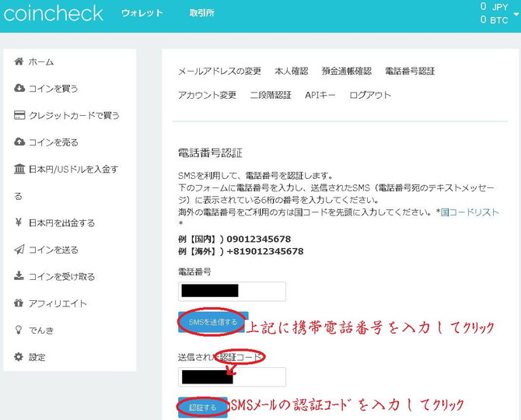The width and height of the screenshot is (521, 420).
Task: Open 日本円/USドルを入金する in the sidebar
Action: point(73,169)
